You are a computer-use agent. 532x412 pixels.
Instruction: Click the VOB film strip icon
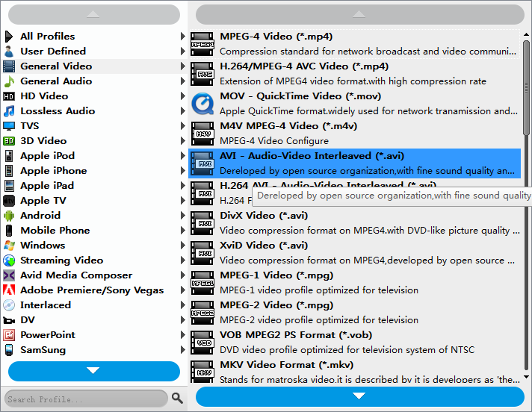pyautogui.click(x=202, y=343)
